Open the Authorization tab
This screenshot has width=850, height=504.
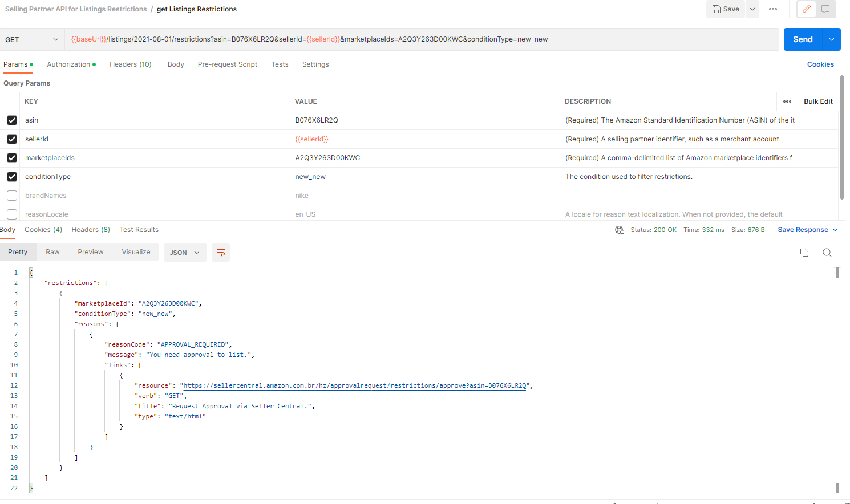71,64
